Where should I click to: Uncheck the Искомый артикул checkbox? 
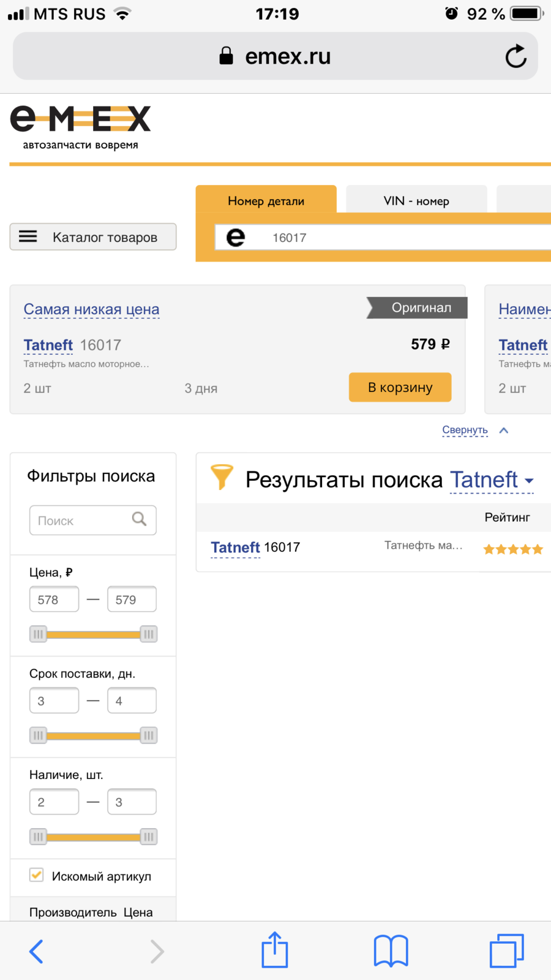pyautogui.click(x=37, y=875)
